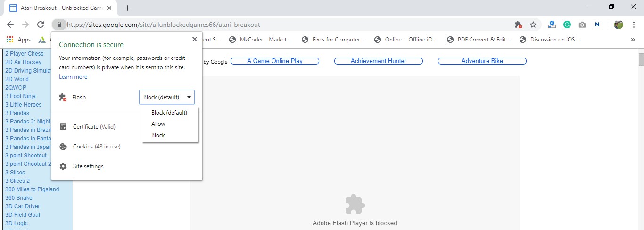Click the blocked plugin icon in address bar
The width and height of the screenshot is (644, 230).
click(518, 25)
